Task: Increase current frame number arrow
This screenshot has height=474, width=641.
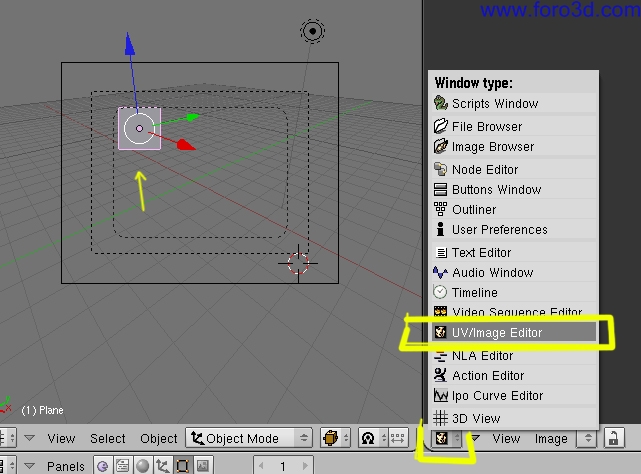Action: (x=305, y=466)
